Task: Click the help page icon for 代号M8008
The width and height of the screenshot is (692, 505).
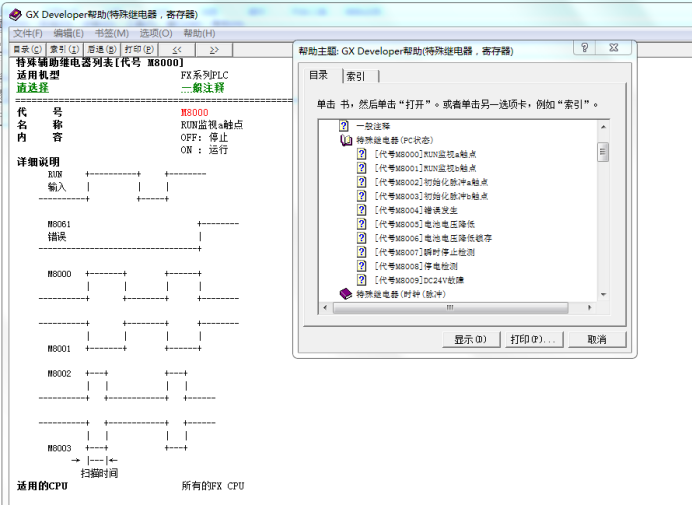Action: 361,266
